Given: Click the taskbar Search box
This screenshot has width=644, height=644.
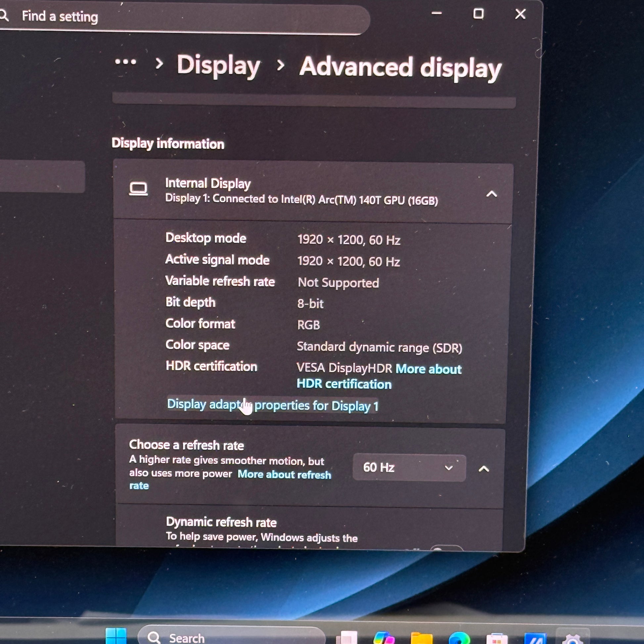Looking at the screenshot, I should pos(230,638).
